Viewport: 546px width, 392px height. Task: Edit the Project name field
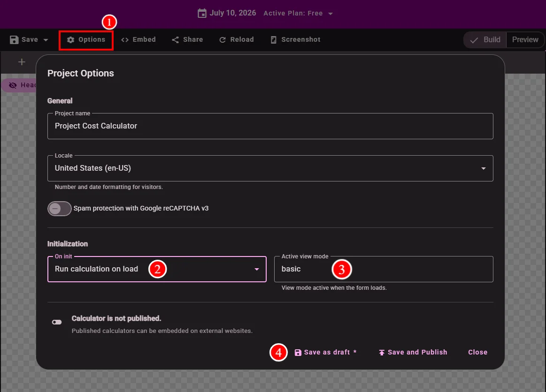[270, 126]
